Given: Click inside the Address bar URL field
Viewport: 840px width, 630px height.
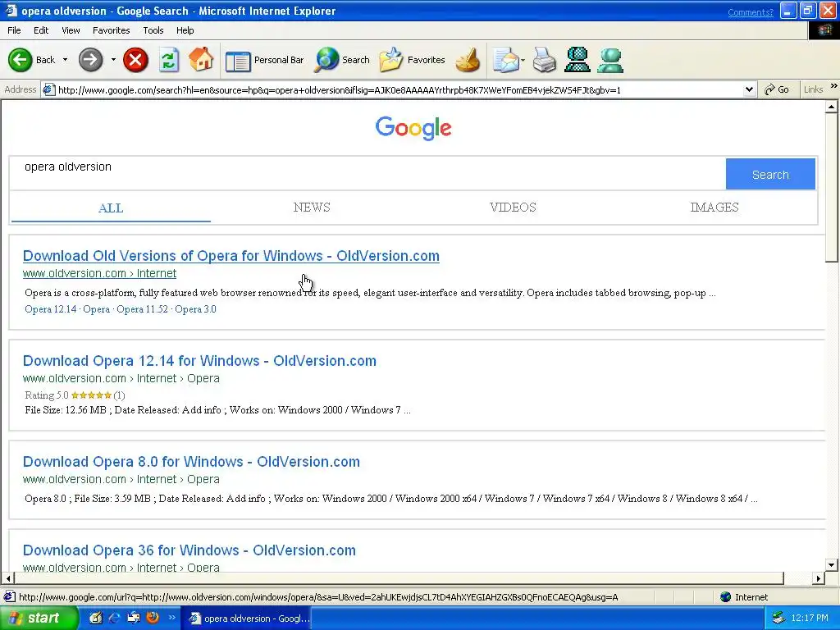Looking at the screenshot, I should (399, 90).
